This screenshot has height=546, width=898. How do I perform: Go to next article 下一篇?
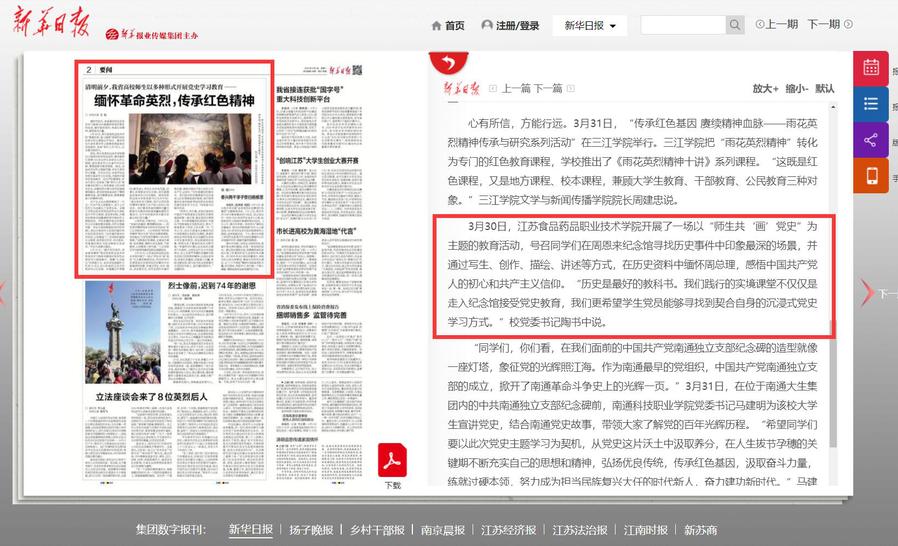(547, 88)
